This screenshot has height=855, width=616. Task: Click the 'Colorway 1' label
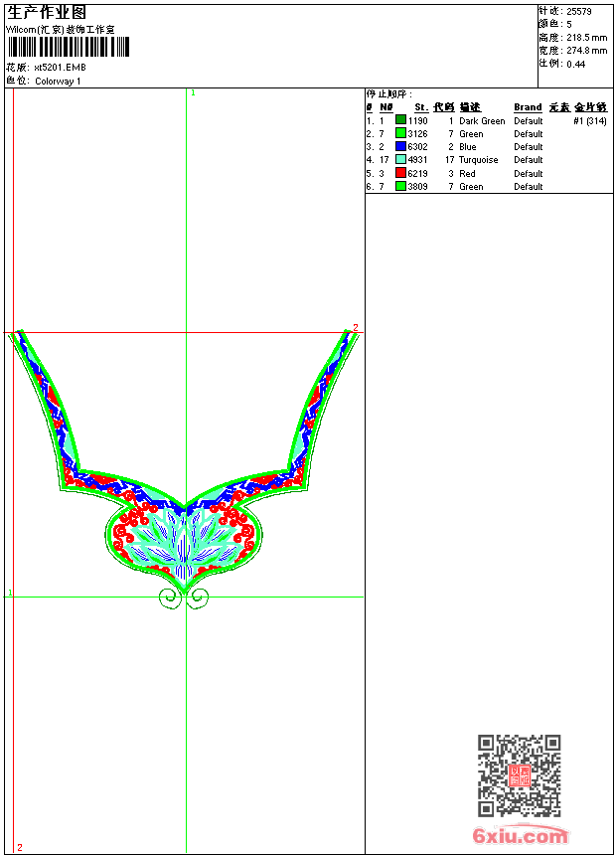58,82
